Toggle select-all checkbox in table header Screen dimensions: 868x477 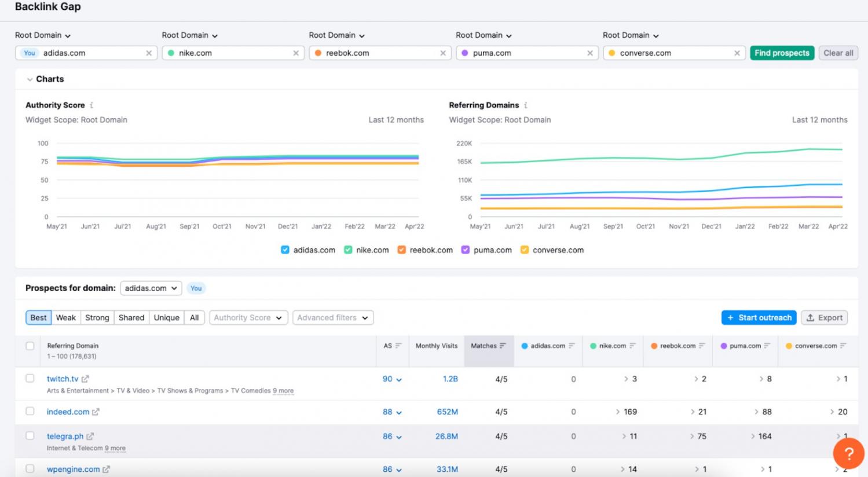[x=30, y=346]
